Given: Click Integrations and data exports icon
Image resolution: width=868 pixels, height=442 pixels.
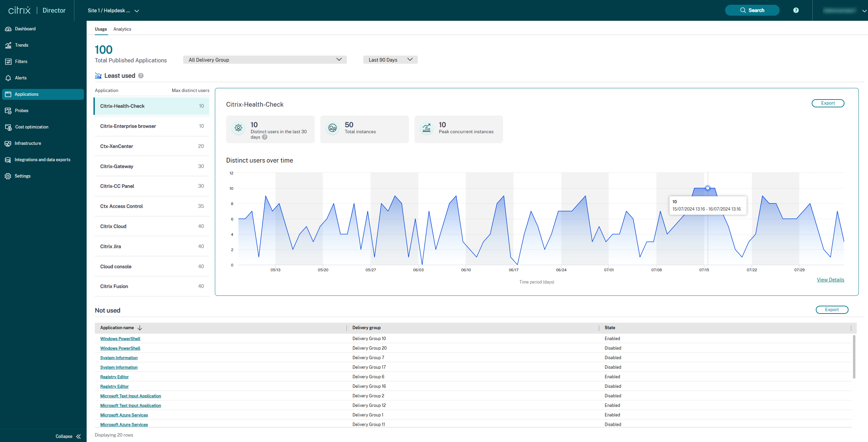Looking at the screenshot, I should coord(8,160).
